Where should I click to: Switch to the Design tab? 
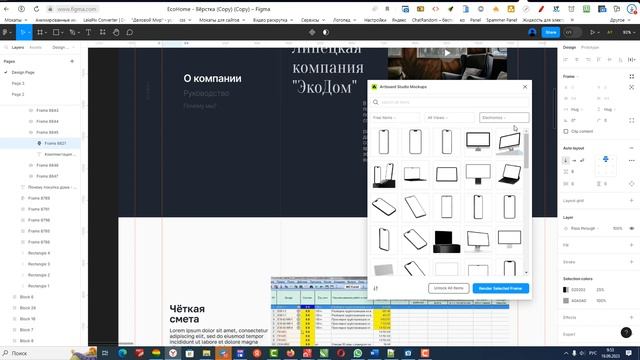click(569, 47)
